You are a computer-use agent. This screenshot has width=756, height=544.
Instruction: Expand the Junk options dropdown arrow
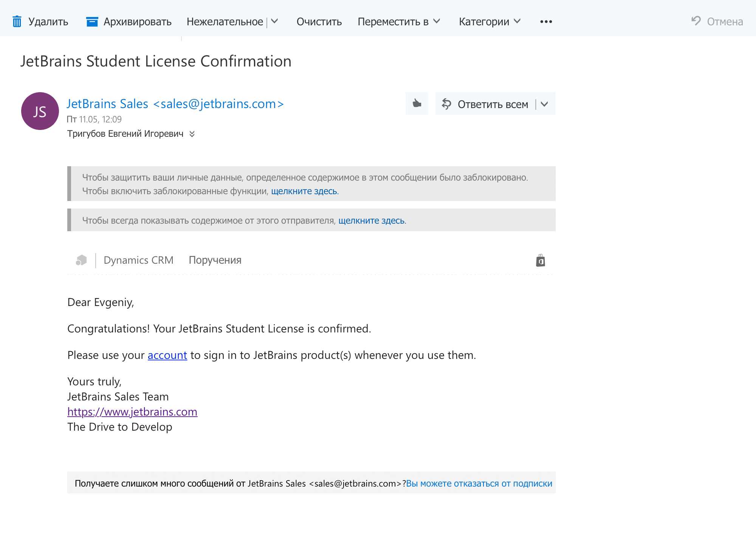click(x=275, y=22)
